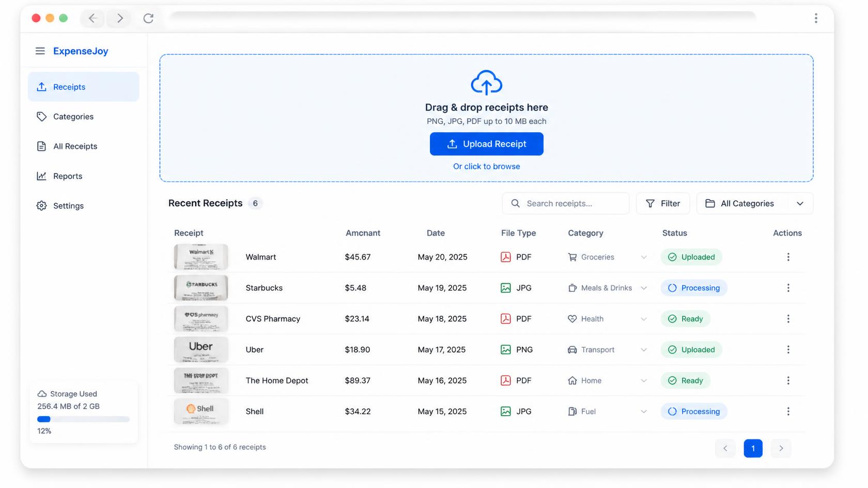The width and height of the screenshot is (868, 488).
Task: Open actions menu for CVS Pharmacy receipt
Action: click(788, 319)
